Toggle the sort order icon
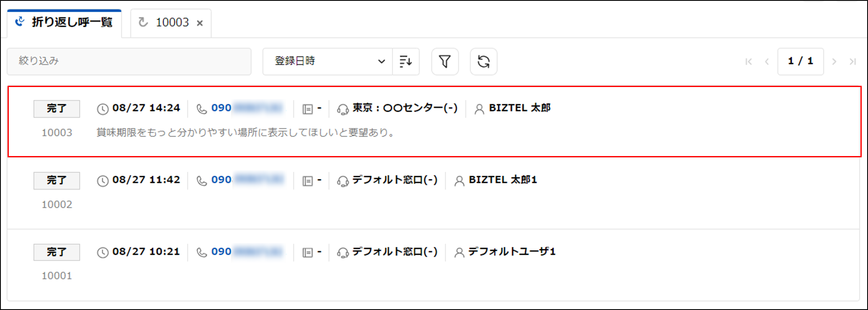 406,61
